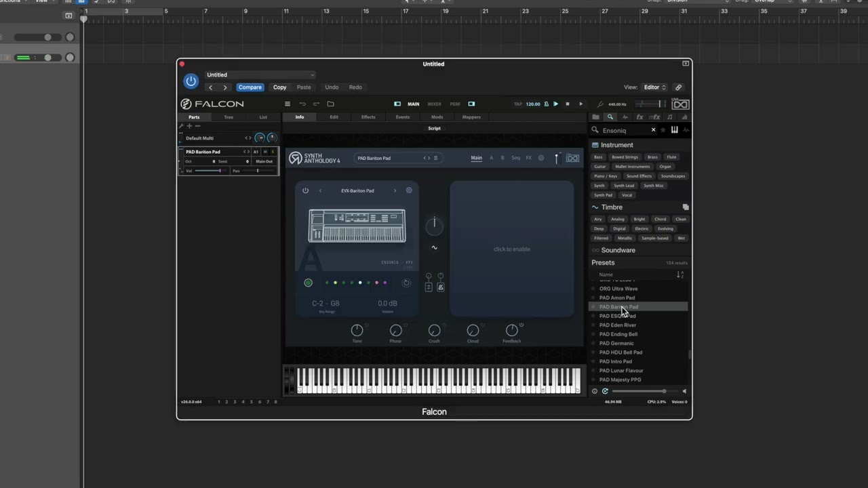The height and width of the screenshot is (488, 868).
Task: Click the Synth Pad instrument tag
Action: 603,195
